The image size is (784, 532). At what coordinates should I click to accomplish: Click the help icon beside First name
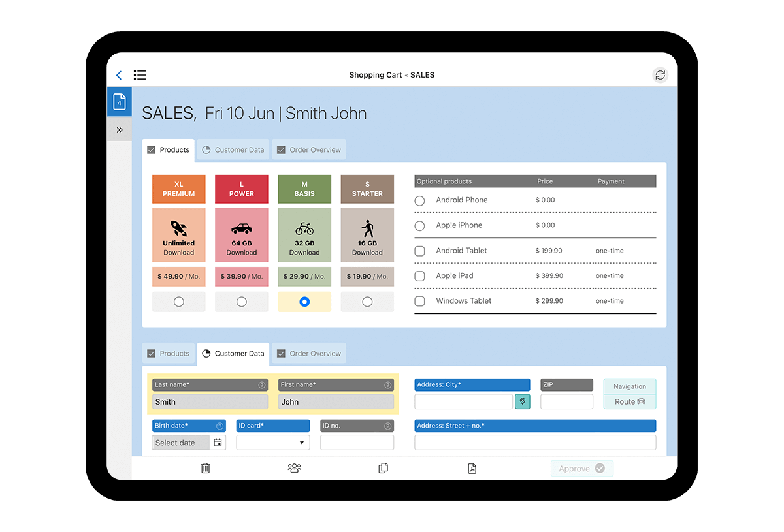click(x=388, y=385)
